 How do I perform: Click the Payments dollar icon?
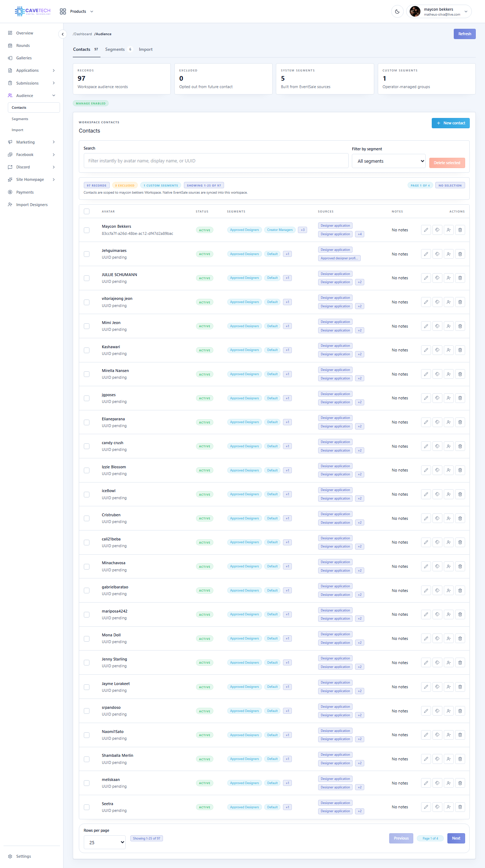coord(10,192)
